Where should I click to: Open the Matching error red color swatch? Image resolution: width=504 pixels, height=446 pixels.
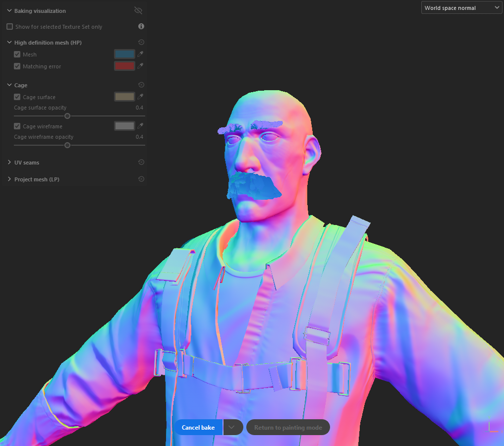click(125, 66)
